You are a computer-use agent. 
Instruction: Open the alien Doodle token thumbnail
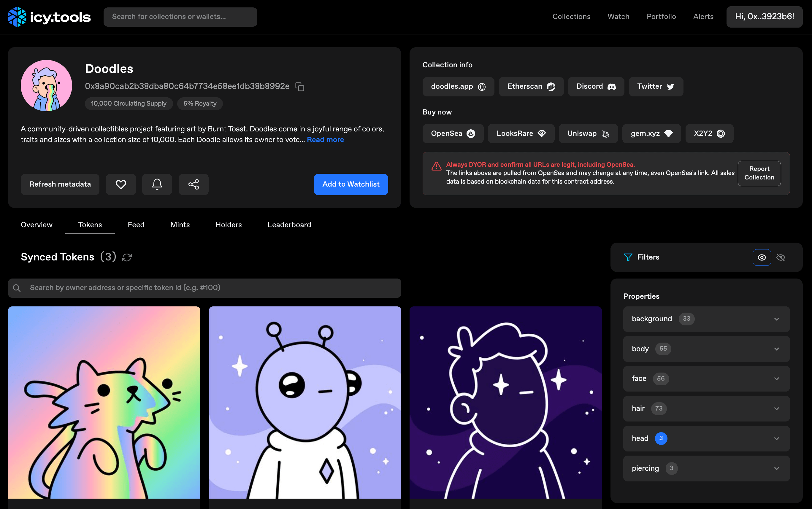click(305, 402)
